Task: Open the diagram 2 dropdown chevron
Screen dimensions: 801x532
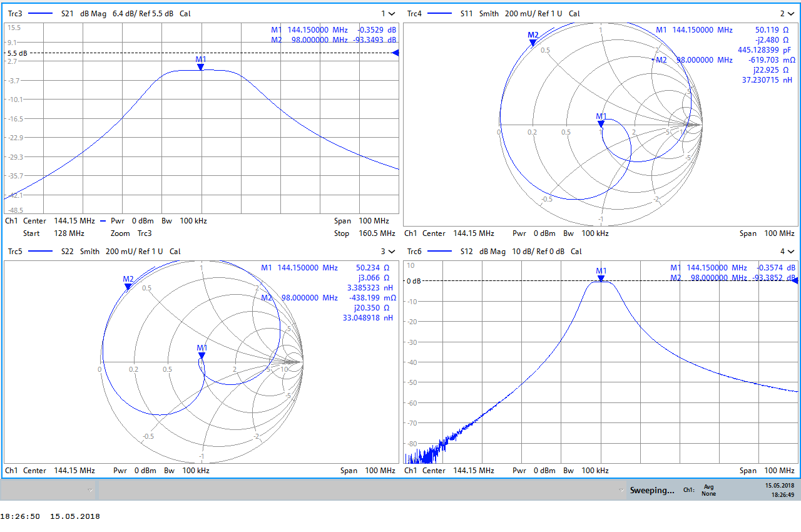Action: point(791,14)
